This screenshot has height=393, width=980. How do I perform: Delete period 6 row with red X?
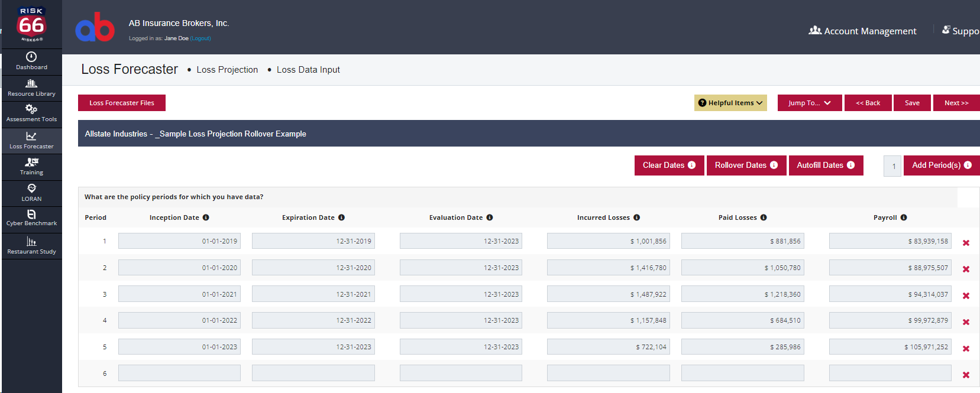coord(966,375)
